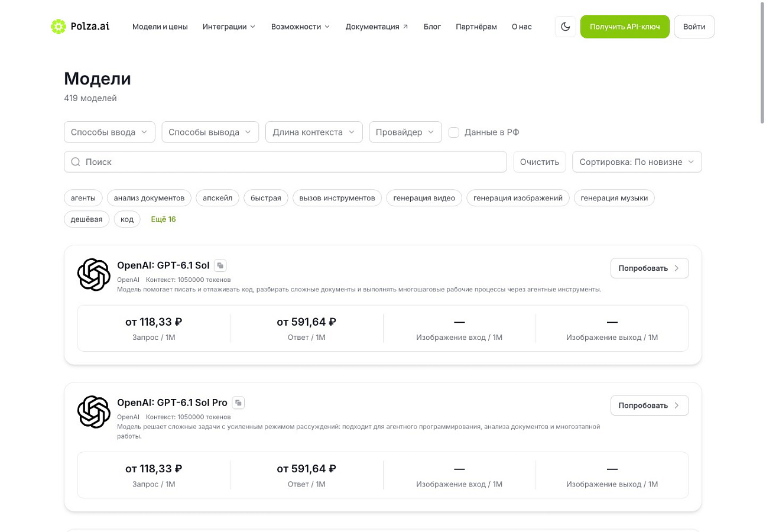Screen dimensions: 766x532
Task: Click the Polza.ai flower logo icon
Action: pos(59,27)
